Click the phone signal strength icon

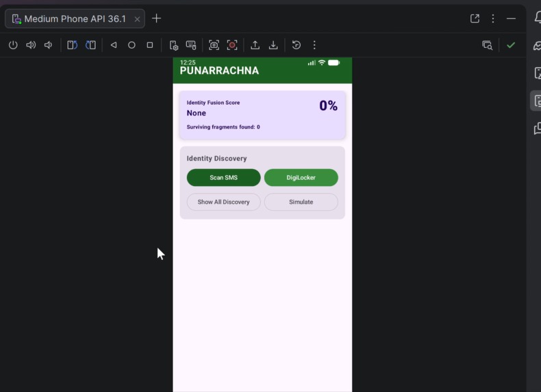(312, 63)
